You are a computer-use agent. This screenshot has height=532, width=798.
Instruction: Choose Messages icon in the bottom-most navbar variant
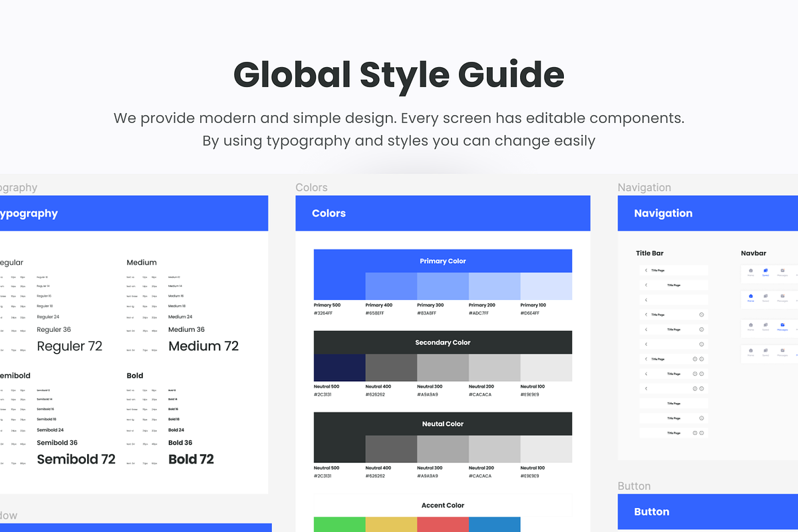click(x=783, y=350)
